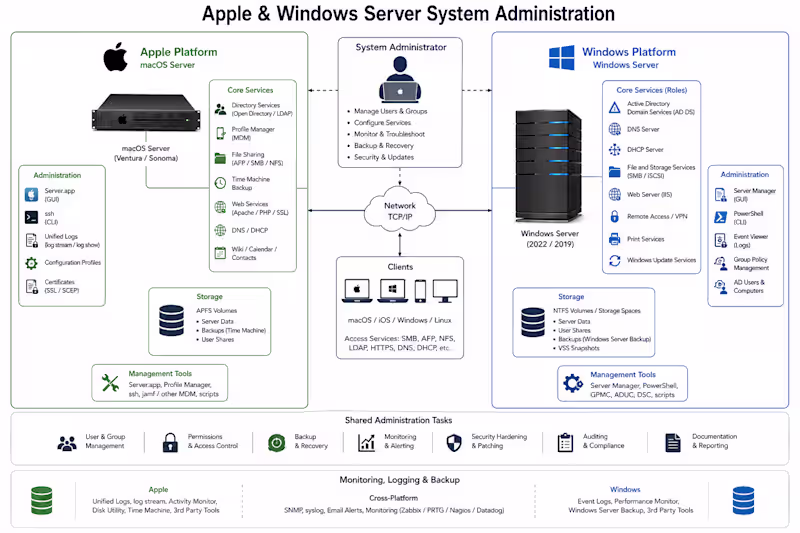Viewport: 800px width, 533px height.
Task: Click the Server Manager GUI icon
Action: pyautogui.click(x=720, y=194)
